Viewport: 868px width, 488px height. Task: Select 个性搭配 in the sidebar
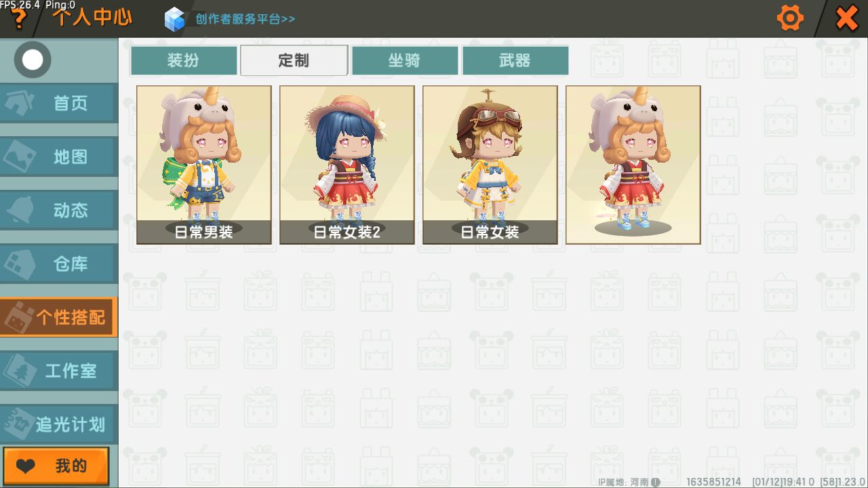pos(59,317)
